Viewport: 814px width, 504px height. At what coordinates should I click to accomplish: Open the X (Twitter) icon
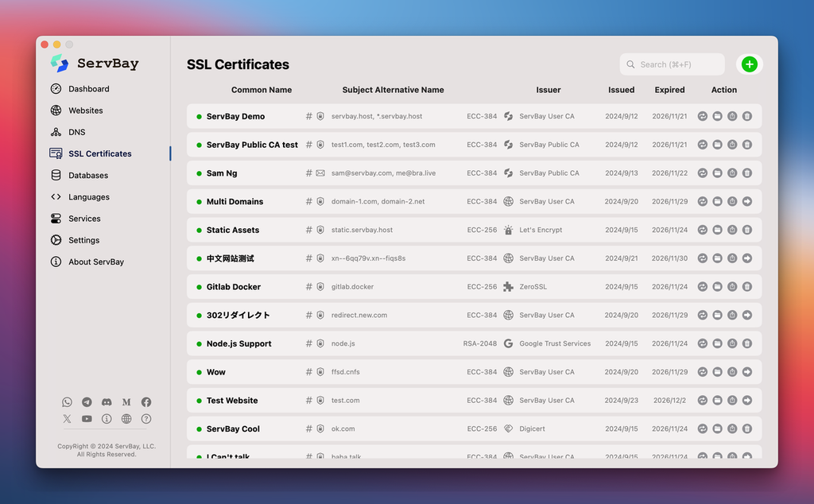coord(67,418)
